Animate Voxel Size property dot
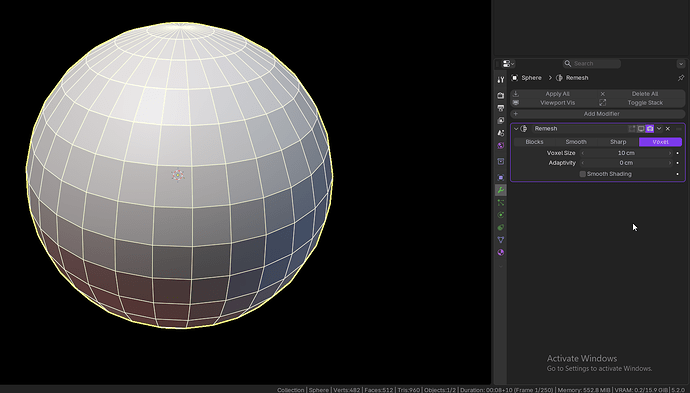Viewport: 690px width, 393px height. click(x=678, y=153)
